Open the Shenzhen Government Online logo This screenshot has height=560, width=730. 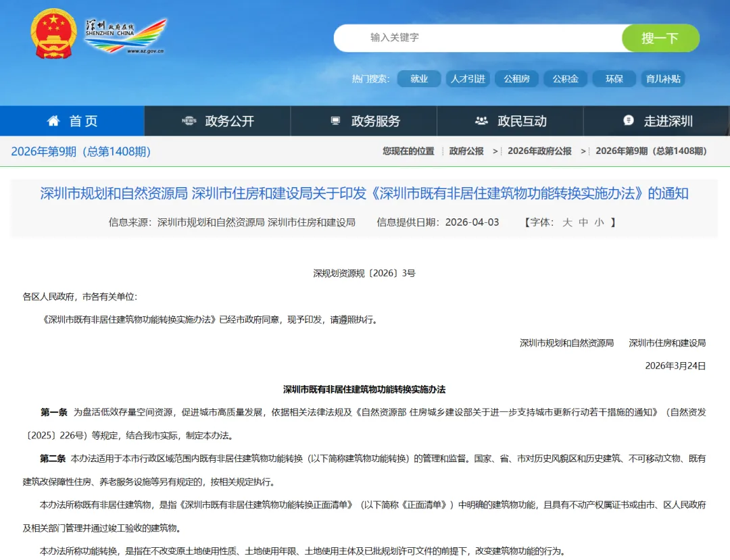(x=125, y=36)
